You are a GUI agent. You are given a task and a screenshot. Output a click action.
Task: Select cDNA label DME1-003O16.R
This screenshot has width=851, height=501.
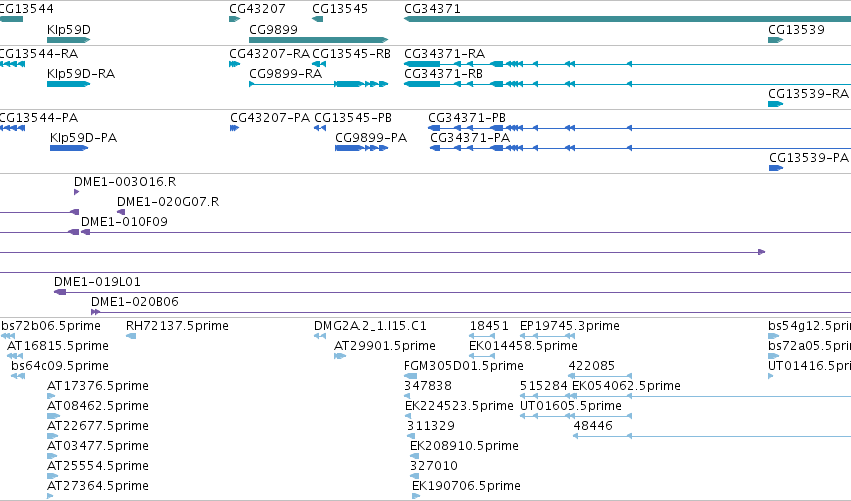125,182
